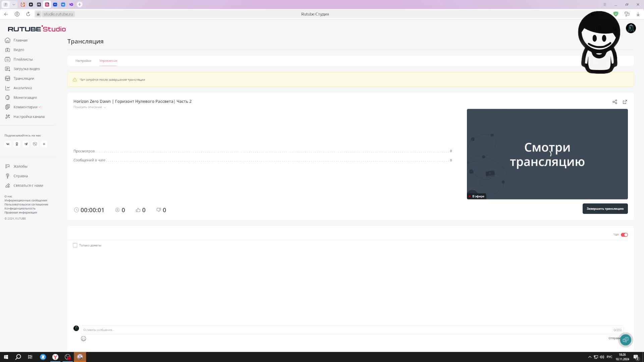Click the Telegram social icon
644x362 pixels.
pos(26,144)
